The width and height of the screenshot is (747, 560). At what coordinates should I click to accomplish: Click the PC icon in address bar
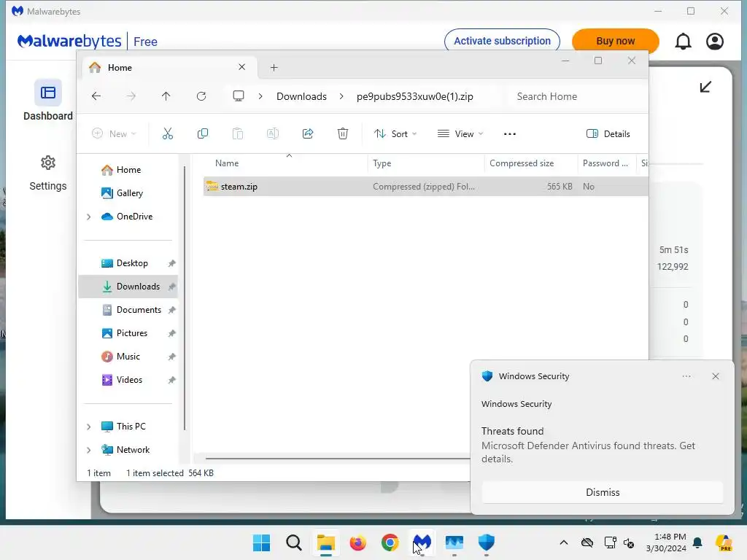[x=239, y=96]
